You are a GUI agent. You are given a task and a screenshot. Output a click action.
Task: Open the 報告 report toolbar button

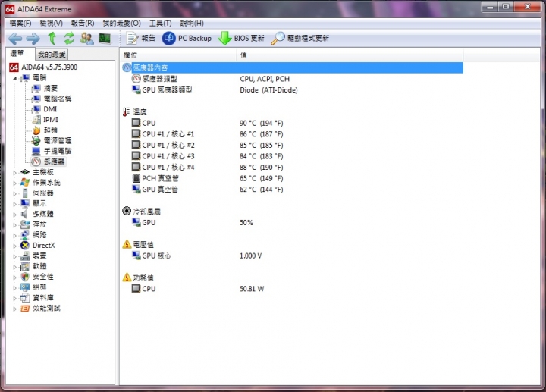tap(140, 39)
